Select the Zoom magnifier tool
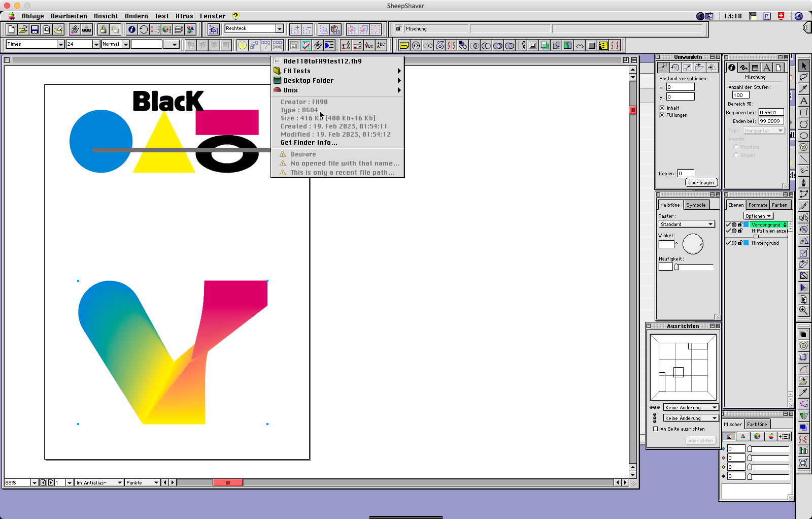 pos(803,310)
